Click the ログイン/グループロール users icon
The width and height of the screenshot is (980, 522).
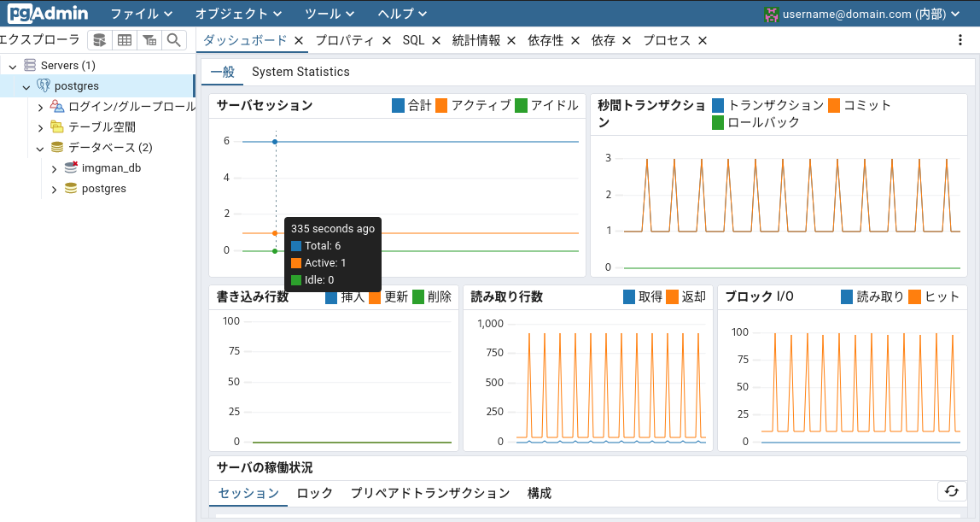pos(57,107)
